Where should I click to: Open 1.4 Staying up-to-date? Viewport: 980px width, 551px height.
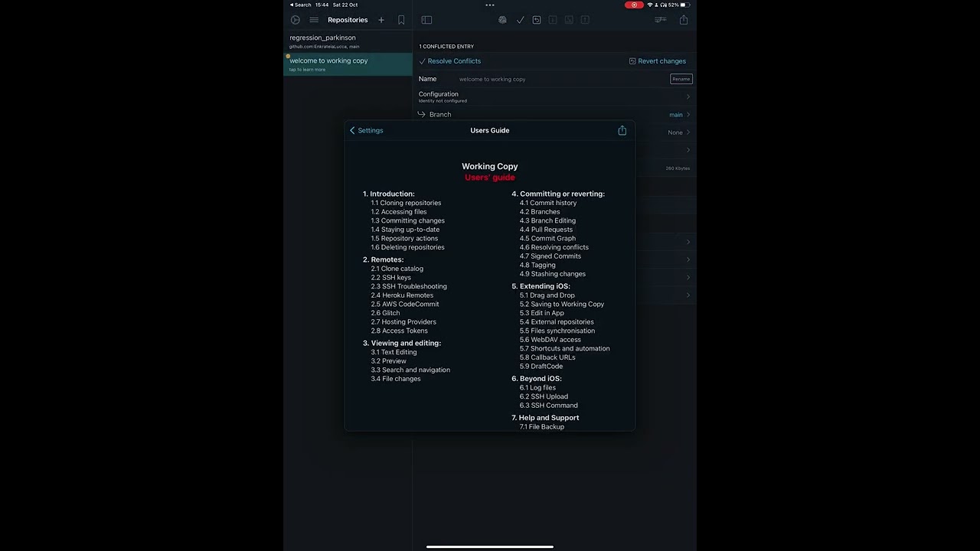pyautogui.click(x=405, y=230)
